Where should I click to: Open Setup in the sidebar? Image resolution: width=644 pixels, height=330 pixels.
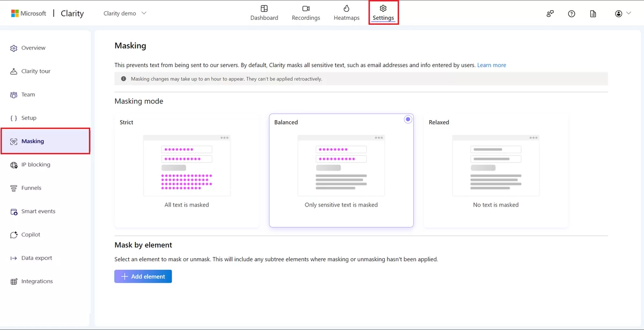[x=29, y=118]
